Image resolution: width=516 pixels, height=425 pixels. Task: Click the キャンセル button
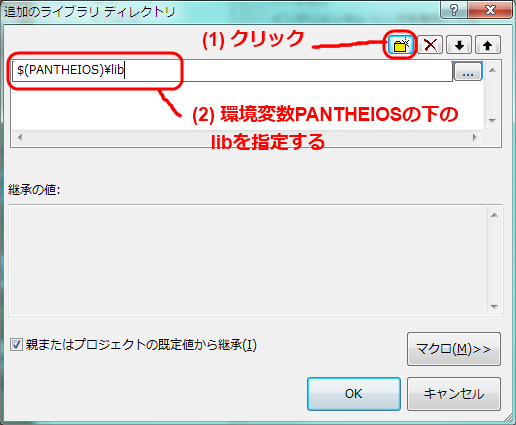[x=454, y=394]
